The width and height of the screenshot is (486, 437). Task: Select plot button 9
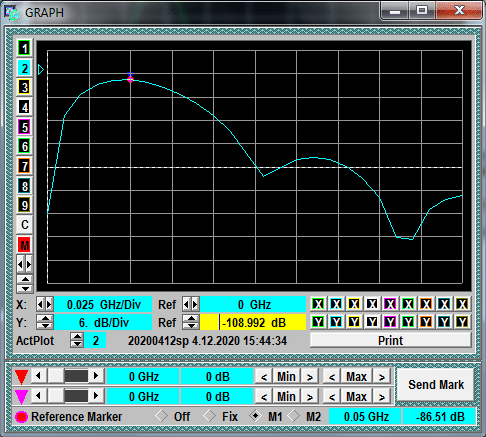(x=24, y=205)
